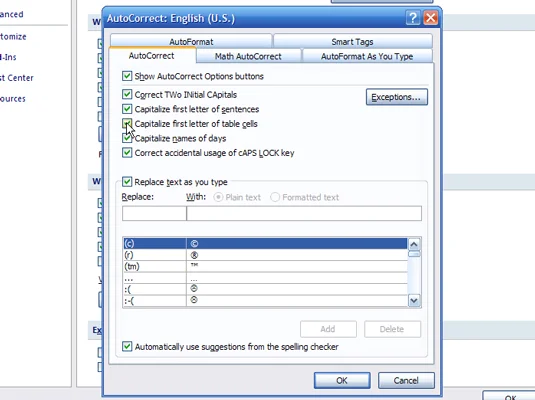
Task: Switch to the Math AutoCorrect tab
Action: coord(248,56)
